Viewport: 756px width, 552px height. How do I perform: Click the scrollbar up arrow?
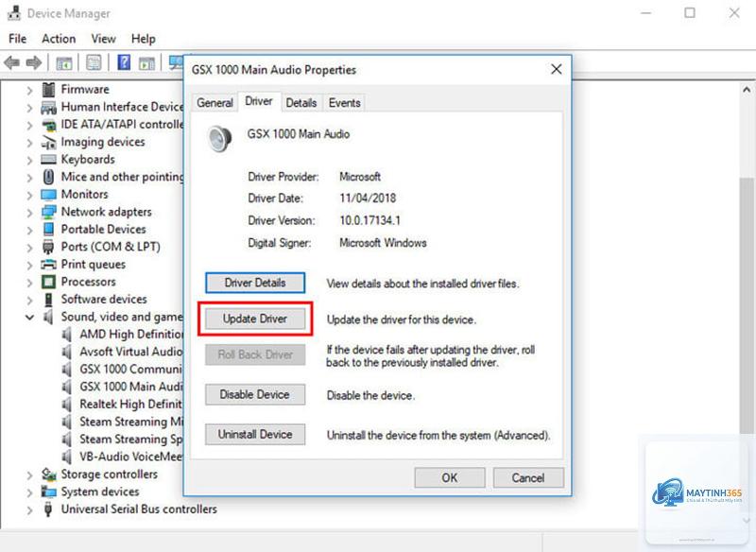(747, 90)
